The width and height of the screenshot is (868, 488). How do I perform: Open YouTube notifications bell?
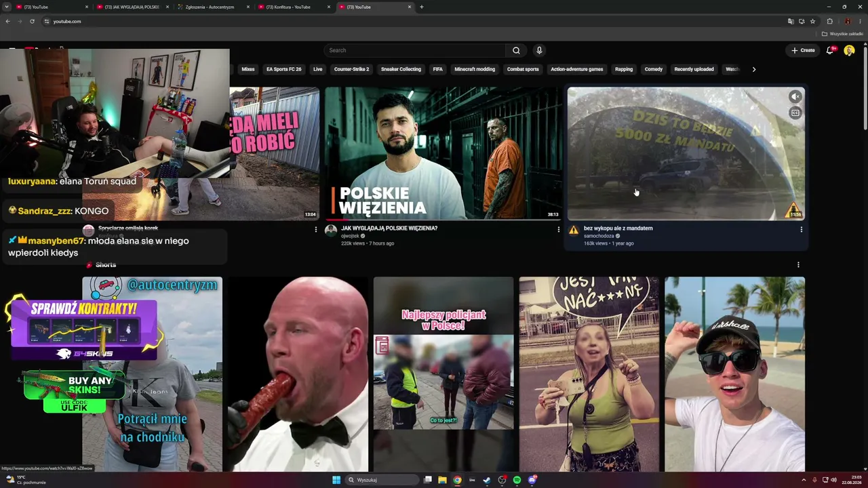[x=830, y=50]
